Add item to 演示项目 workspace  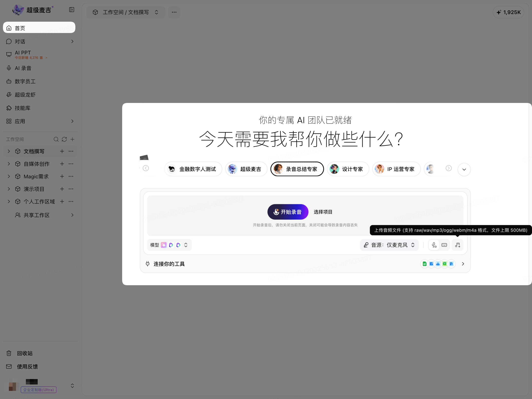pyautogui.click(x=62, y=189)
